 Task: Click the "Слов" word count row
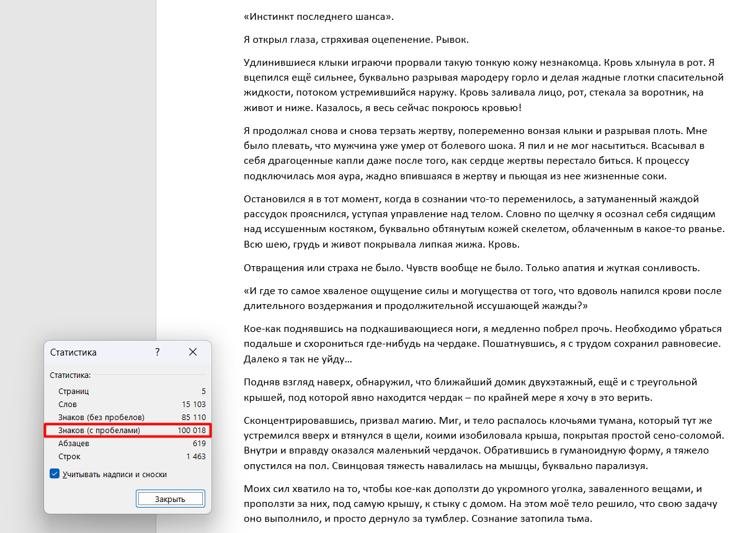click(x=128, y=405)
